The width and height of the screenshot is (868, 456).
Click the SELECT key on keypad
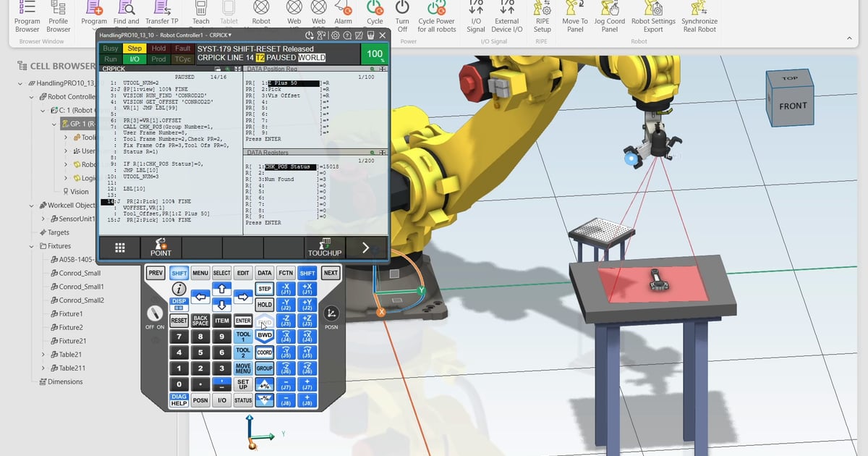(x=222, y=273)
